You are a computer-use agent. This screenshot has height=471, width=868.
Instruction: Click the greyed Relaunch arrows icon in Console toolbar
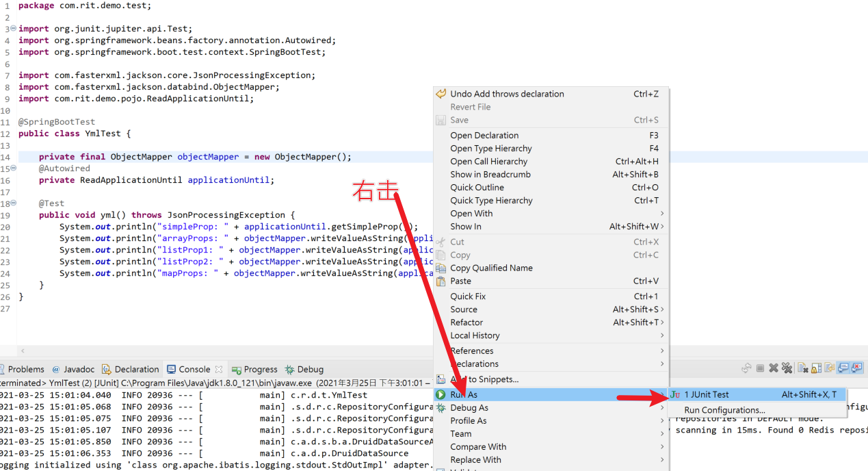[746, 368]
